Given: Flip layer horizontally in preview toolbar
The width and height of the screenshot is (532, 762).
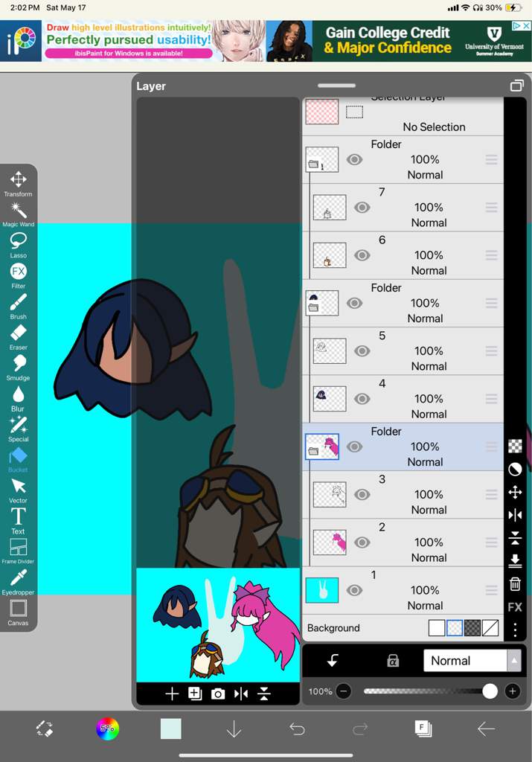Looking at the screenshot, I should tap(241, 694).
